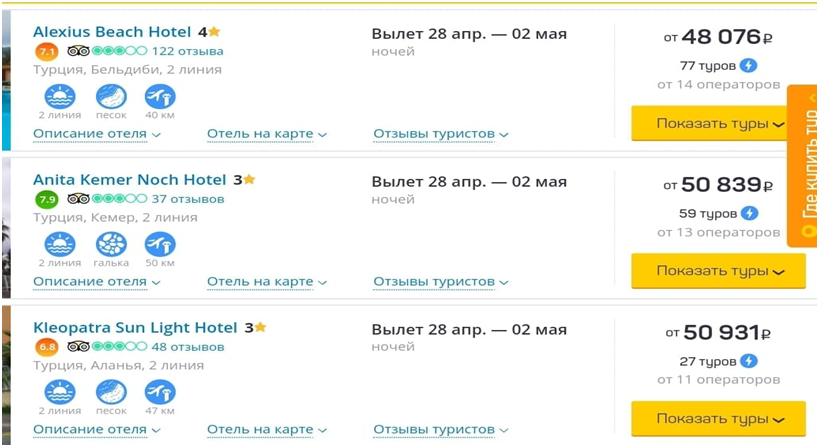The width and height of the screenshot is (819, 447).
Task: Click the pebble beach icon for Anita Kemer Noch Hotel
Action: pos(111,244)
